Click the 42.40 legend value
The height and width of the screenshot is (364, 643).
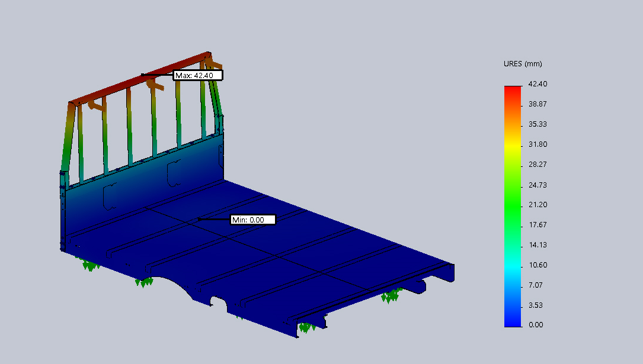pos(538,84)
